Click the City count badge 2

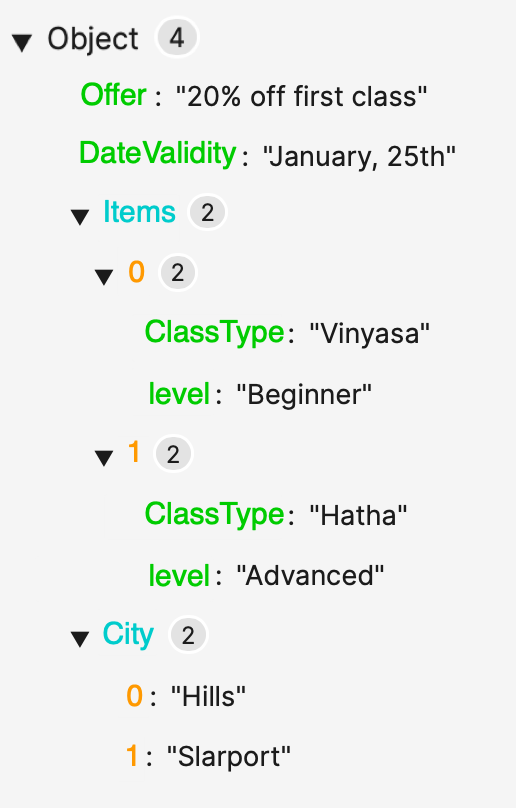(x=188, y=635)
